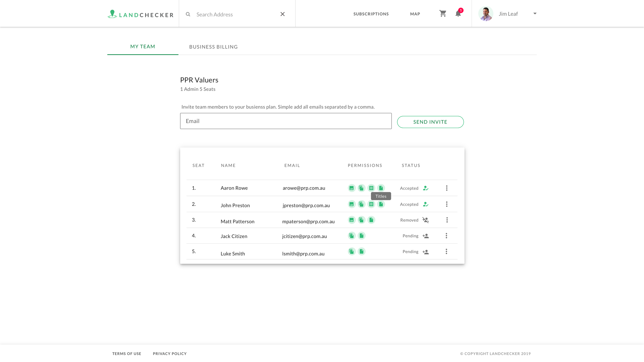Click Jack Citizen's pending add-user icon
This screenshot has height=362, width=644.
[x=426, y=236]
